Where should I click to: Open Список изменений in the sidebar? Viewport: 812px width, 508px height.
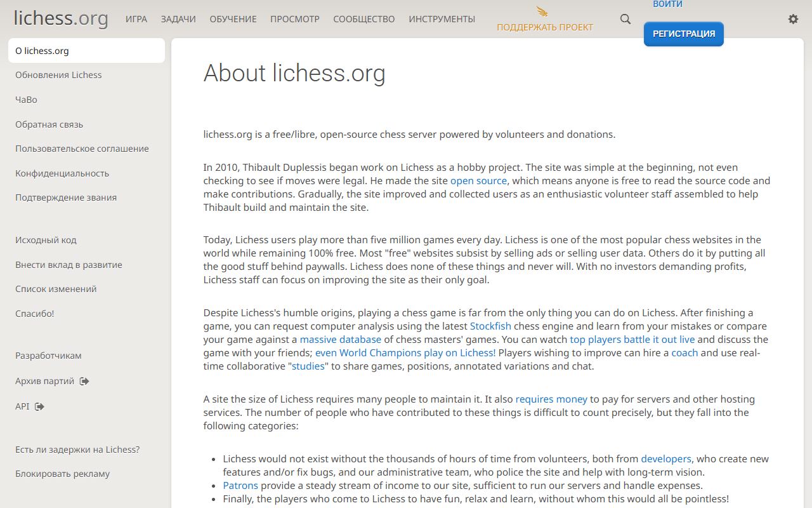[x=56, y=289]
